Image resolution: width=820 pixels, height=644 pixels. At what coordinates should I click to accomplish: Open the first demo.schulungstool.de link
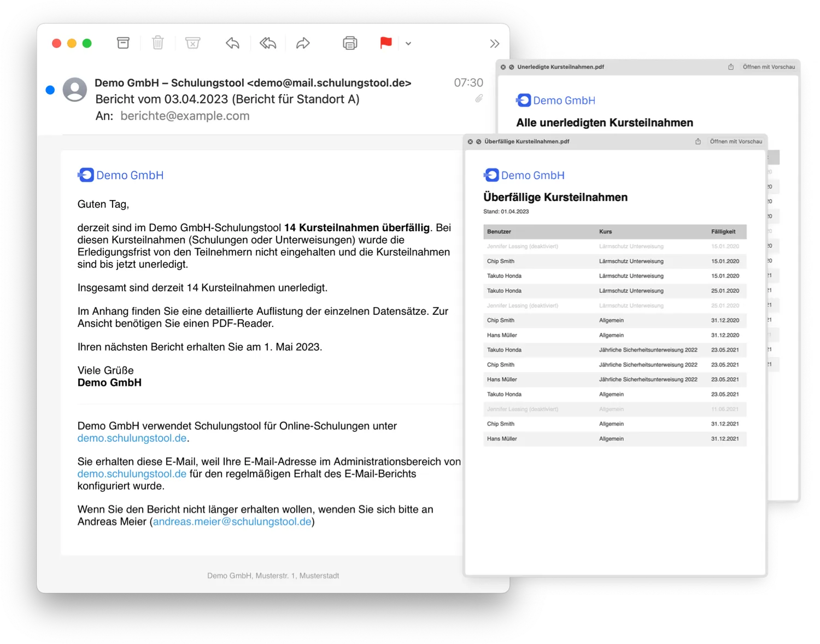tap(132, 438)
